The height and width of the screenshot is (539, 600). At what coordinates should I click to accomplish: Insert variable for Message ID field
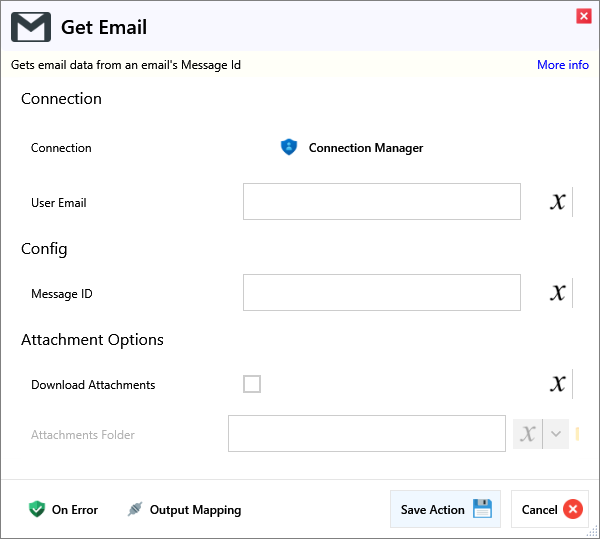pyautogui.click(x=558, y=293)
